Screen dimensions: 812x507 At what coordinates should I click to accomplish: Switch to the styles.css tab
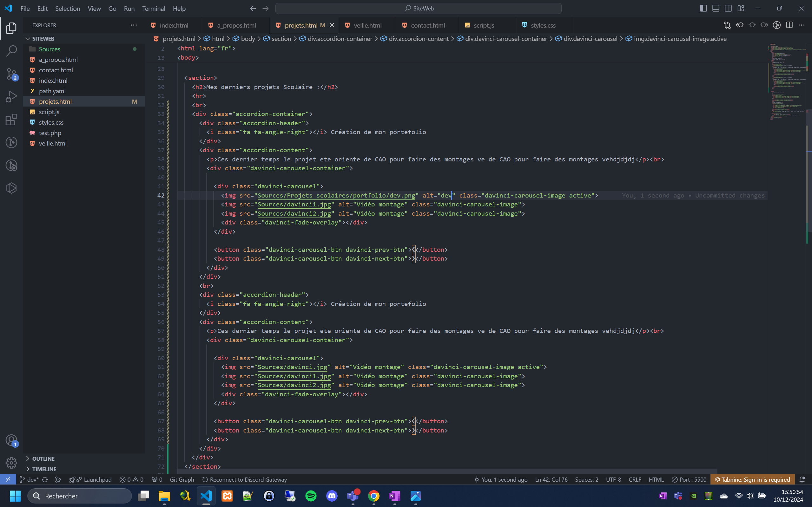pyautogui.click(x=543, y=25)
